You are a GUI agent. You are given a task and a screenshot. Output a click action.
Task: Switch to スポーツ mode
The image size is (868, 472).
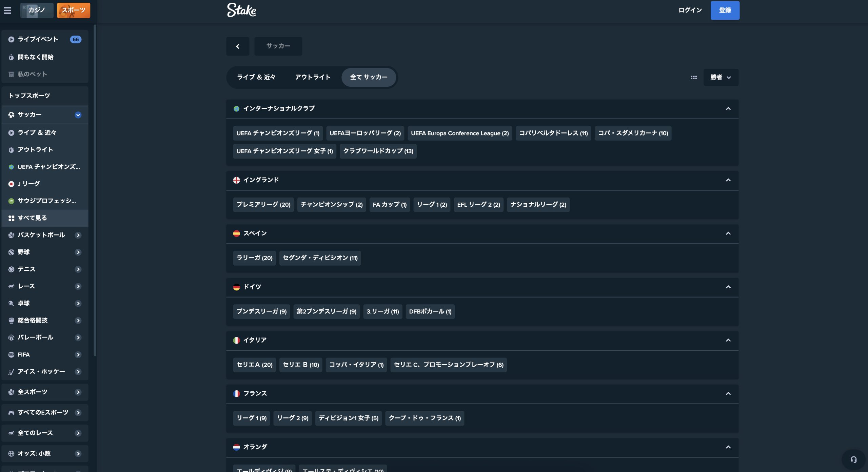(74, 11)
